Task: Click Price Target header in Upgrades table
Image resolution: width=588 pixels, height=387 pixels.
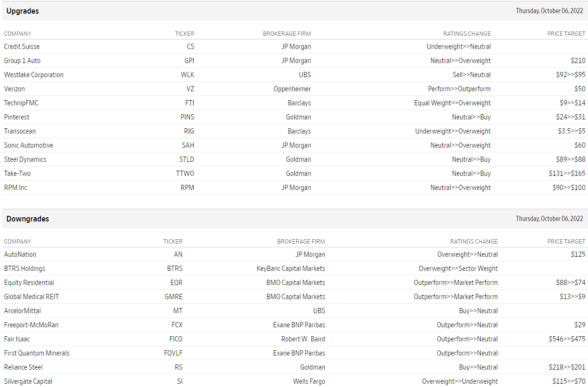Action: [x=566, y=34]
